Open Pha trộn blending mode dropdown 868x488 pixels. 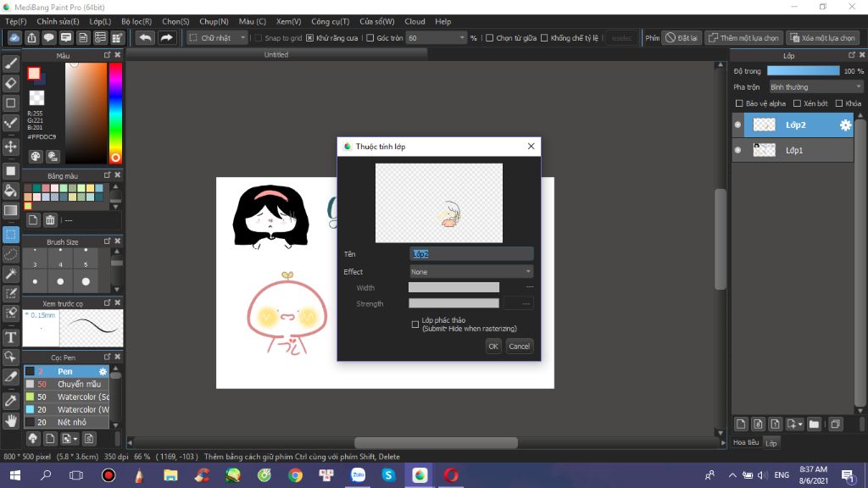(x=816, y=87)
